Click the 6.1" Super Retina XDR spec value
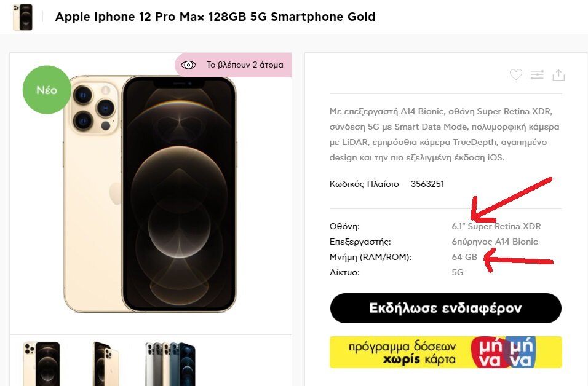The height and width of the screenshot is (386, 588). (x=496, y=226)
